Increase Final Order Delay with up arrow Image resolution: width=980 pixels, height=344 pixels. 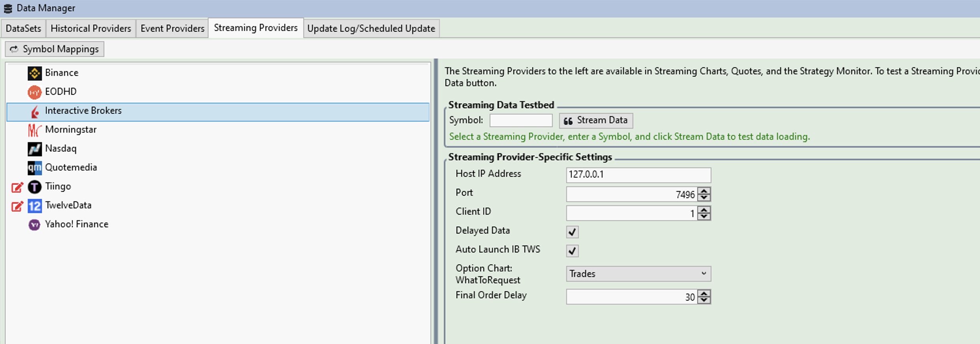tap(704, 294)
